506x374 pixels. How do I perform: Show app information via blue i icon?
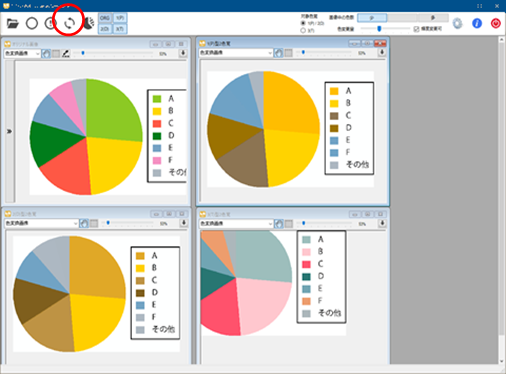[x=477, y=23]
